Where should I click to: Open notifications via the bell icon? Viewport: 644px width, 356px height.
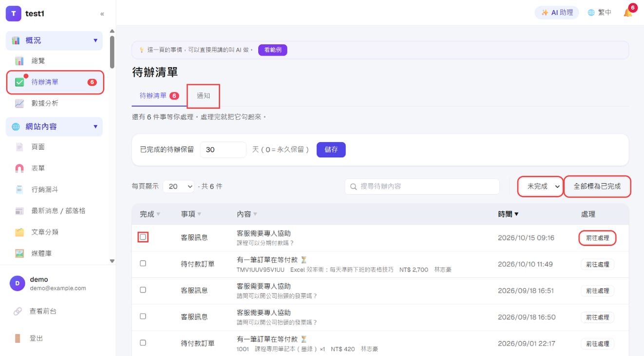pos(628,13)
